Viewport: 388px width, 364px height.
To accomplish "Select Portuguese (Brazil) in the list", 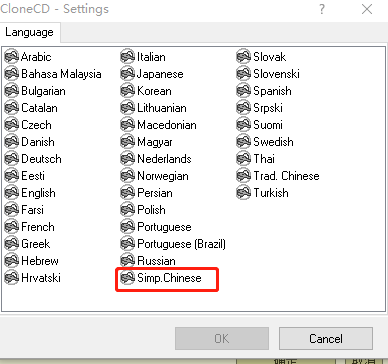I will point(181,244).
